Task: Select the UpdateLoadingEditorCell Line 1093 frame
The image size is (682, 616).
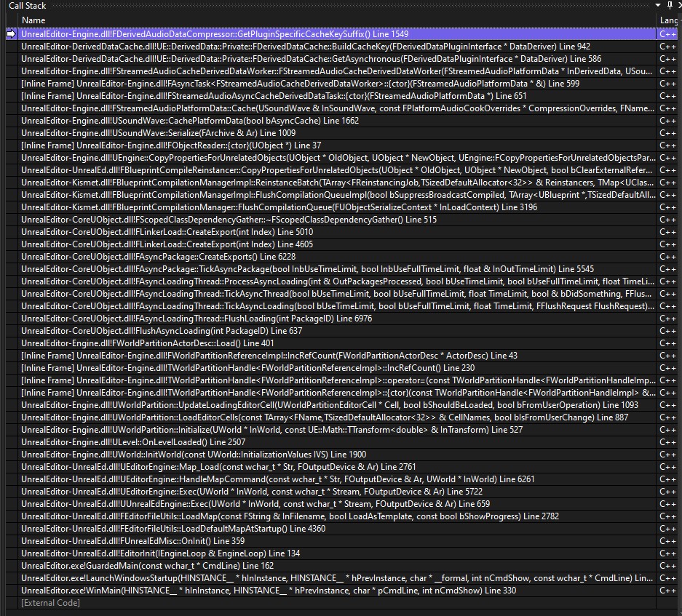Action: [337, 405]
